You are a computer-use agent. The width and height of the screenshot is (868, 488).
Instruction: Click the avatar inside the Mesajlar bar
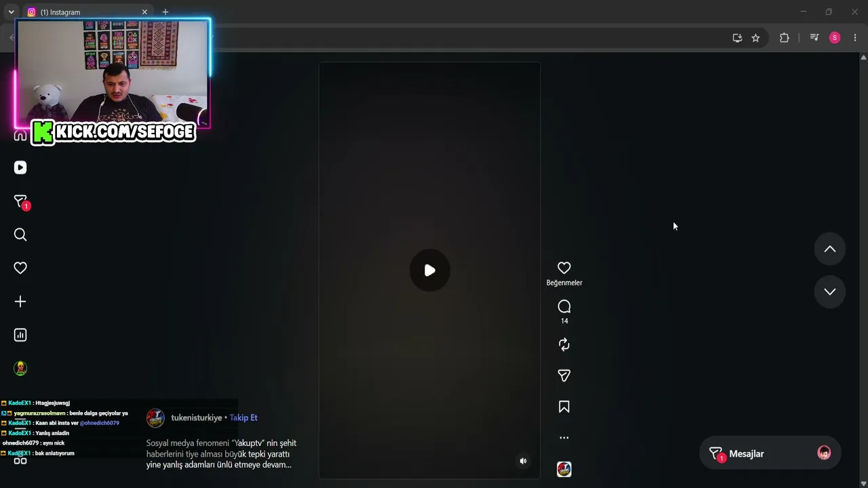(x=824, y=453)
